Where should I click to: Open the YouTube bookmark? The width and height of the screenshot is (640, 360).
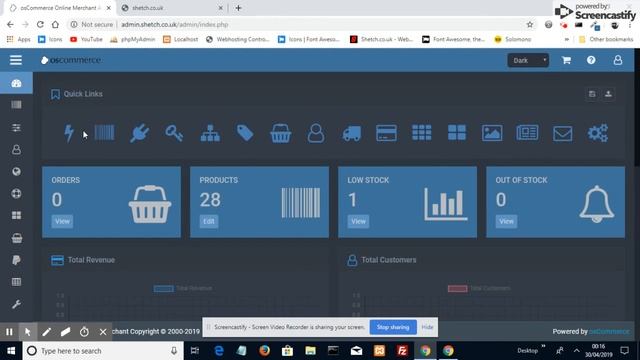(x=86, y=39)
